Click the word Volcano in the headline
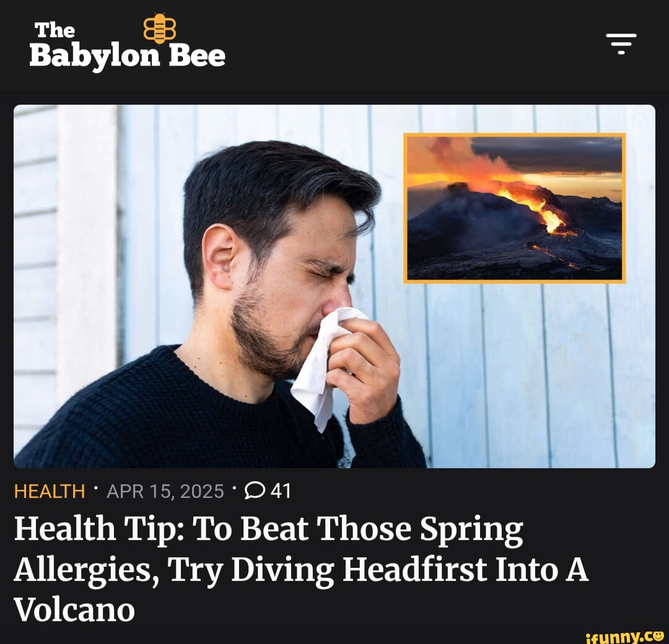Viewport: 669px width, 644px height. (74, 609)
